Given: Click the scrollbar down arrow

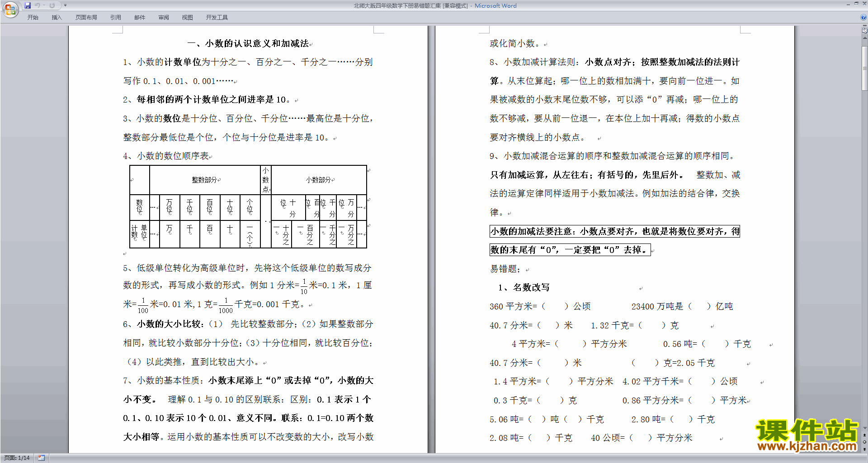Looking at the screenshot, I should [x=865, y=428].
